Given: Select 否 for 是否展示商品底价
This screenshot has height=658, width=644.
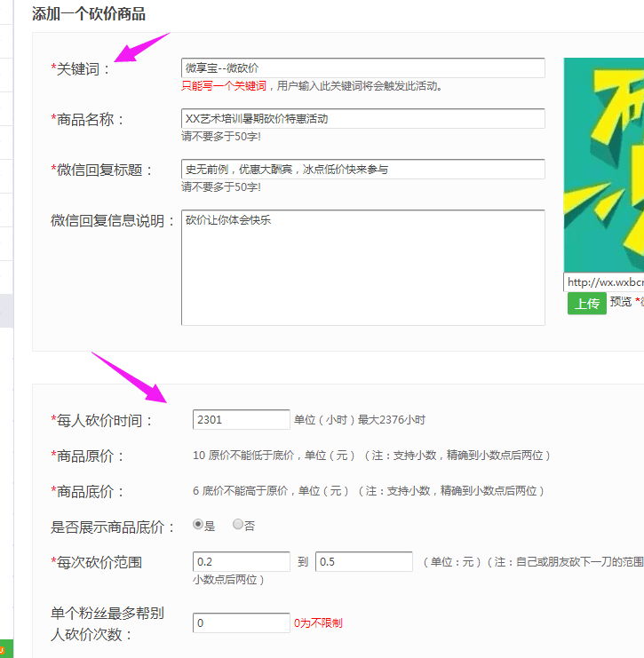Looking at the screenshot, I should point(238,524).
